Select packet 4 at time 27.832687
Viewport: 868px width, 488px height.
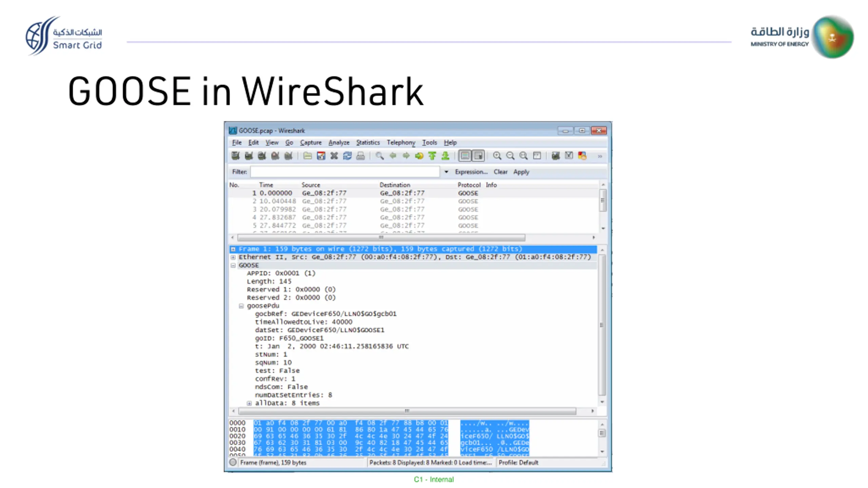[x=414, y=218]
